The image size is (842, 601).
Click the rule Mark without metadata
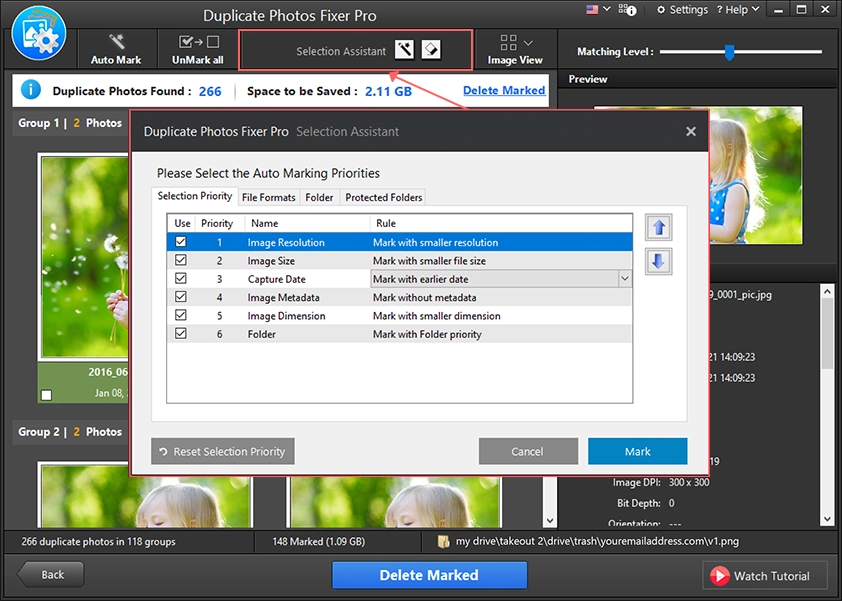pos(425,297)
